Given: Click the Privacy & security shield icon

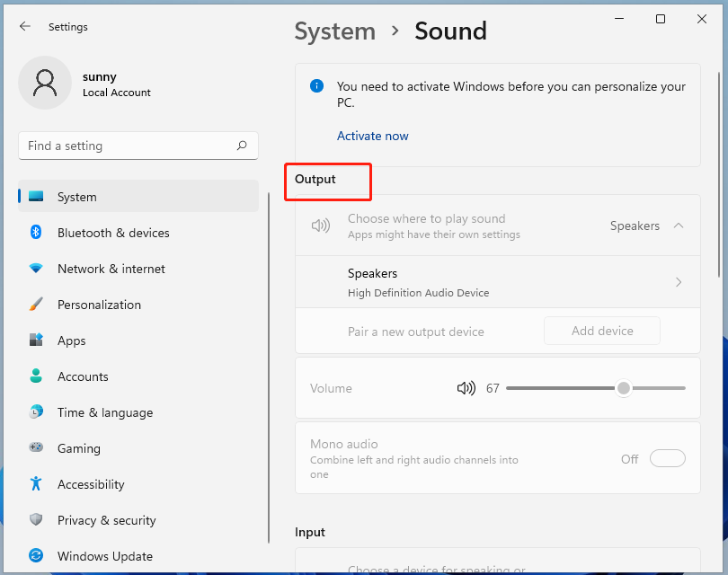Looking at the screenshot, I should 36,520.
